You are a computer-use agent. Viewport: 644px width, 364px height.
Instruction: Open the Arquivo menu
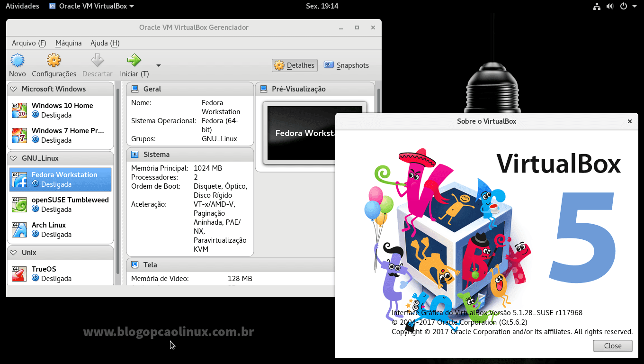(29, 43)
